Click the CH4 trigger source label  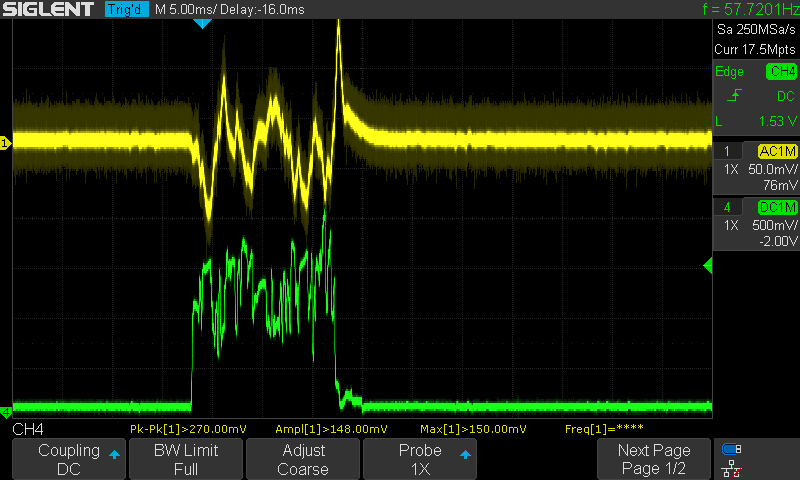[x=781, y=71]
